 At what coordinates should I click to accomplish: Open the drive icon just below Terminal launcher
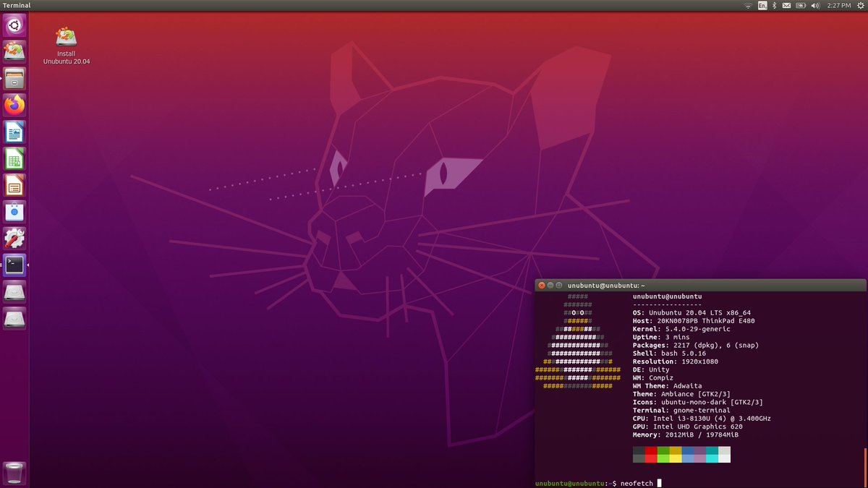pyautogui.click(x=14, y=292)
